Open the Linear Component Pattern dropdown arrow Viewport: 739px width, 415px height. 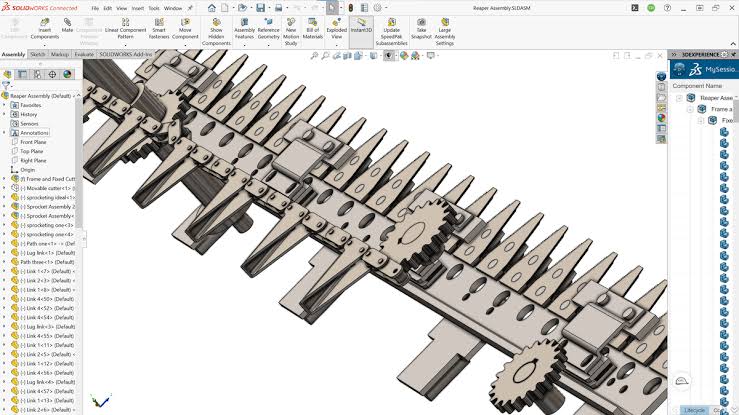(x=125, y=45)
